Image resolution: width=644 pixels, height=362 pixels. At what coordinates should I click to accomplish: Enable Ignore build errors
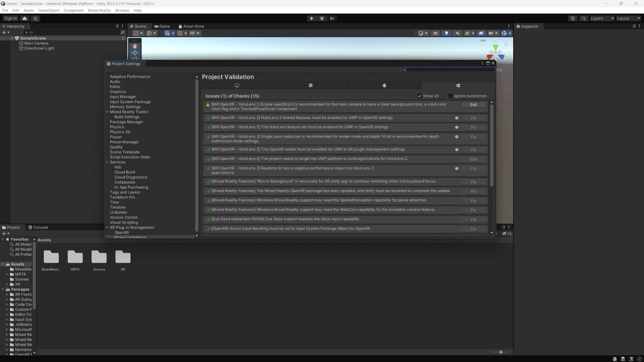coord(450,96)
